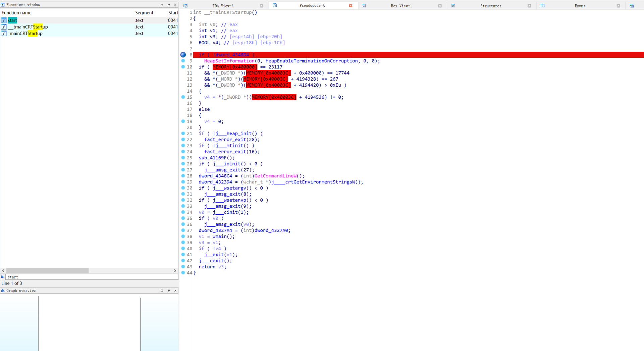
Task: Click the HeapSetInformation call on line 9
Action: click(229, 61)
